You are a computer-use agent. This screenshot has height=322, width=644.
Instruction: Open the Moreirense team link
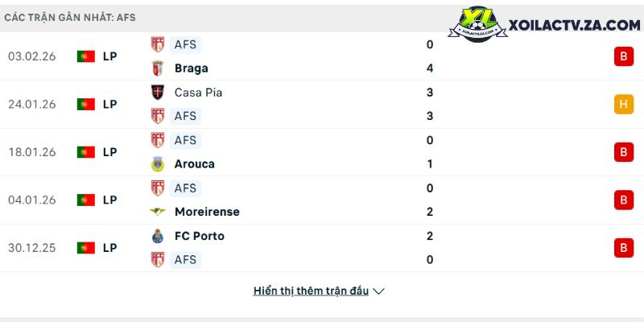[207, 212]
